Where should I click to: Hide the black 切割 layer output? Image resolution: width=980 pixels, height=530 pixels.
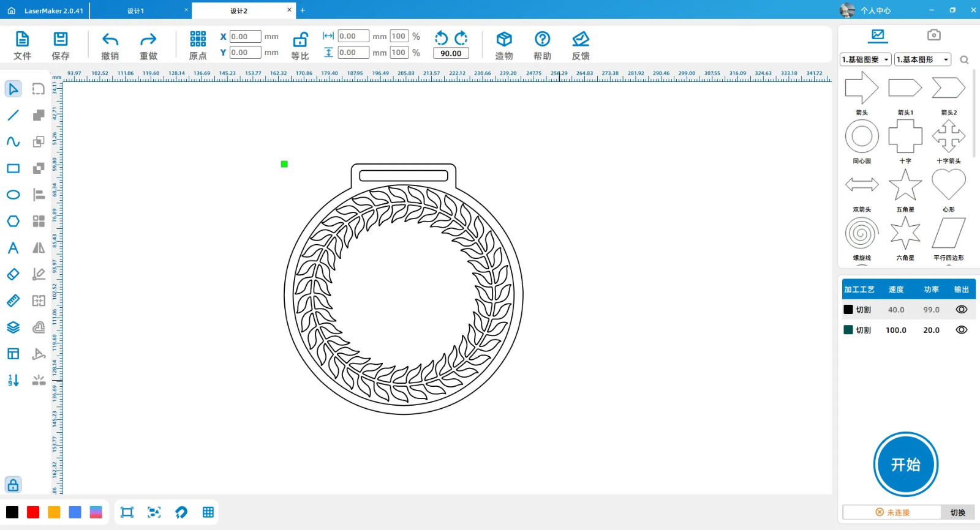coord(962,310)
